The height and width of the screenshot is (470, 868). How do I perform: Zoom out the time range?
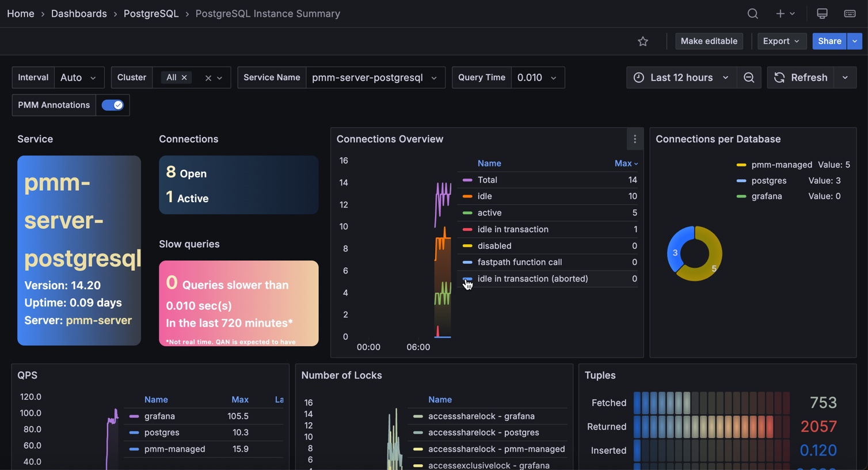coord(749,78)
